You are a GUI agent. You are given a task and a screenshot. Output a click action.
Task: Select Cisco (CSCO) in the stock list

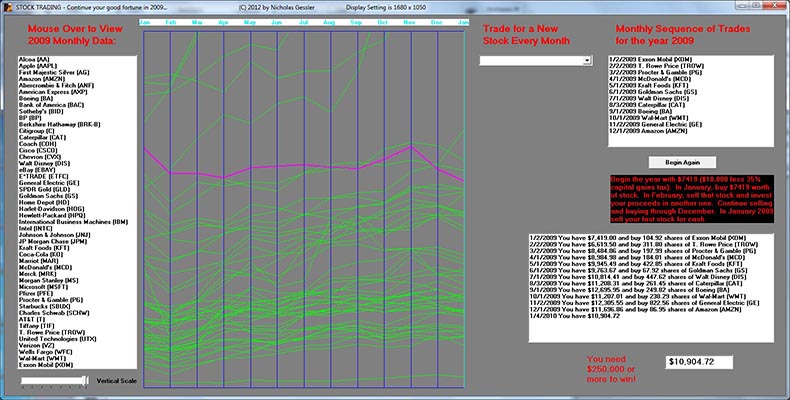(x=38, y=151)
